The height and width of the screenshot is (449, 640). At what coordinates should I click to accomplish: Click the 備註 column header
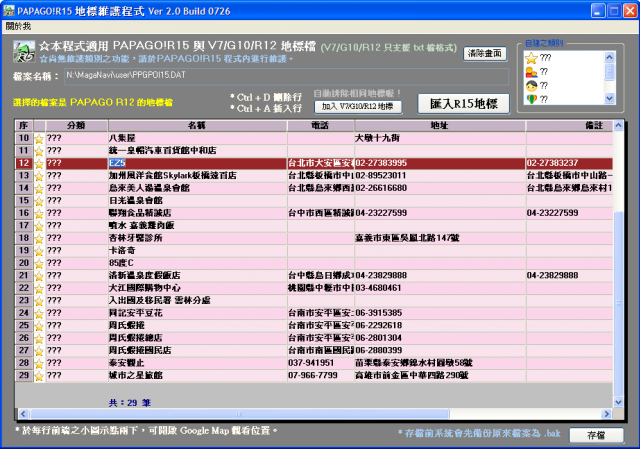point(569,125)
